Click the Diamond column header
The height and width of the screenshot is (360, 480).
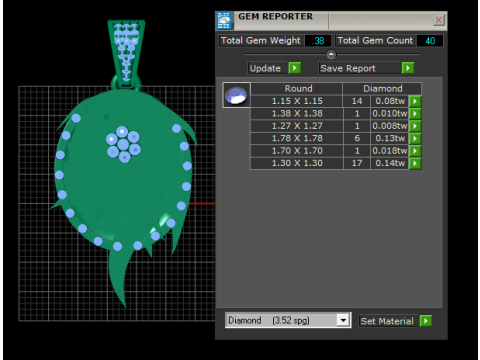(x=382, y=89)
